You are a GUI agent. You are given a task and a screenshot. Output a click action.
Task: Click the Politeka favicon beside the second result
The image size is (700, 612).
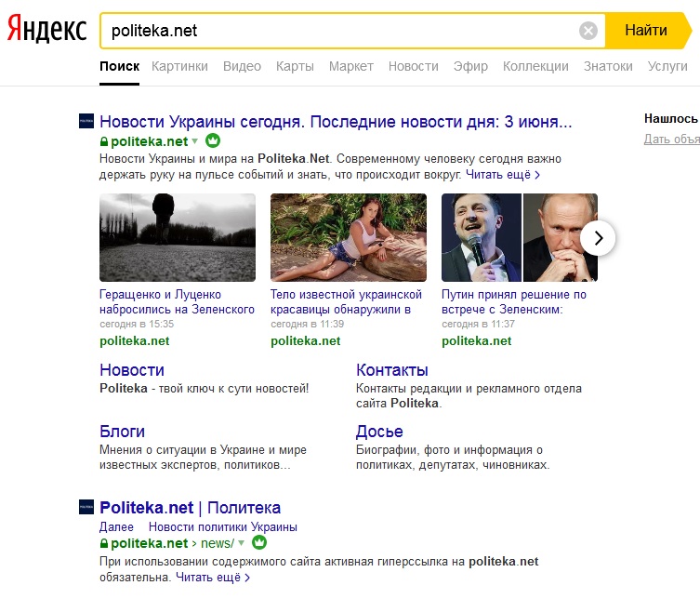(86, 507)
